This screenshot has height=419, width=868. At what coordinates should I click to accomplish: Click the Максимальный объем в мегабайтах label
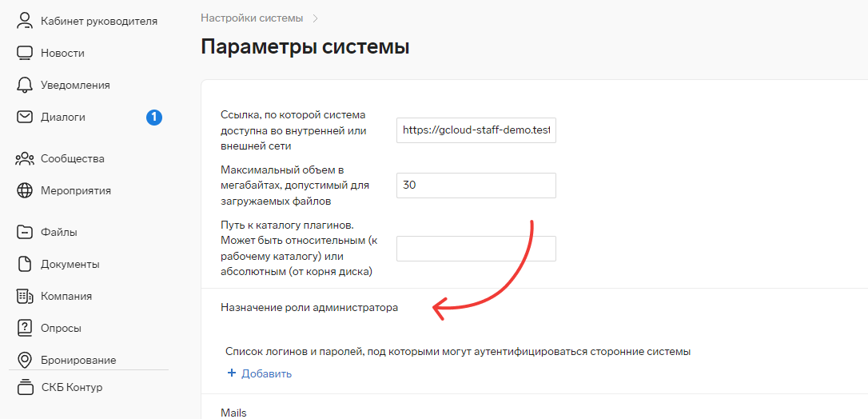coord(295,186)
